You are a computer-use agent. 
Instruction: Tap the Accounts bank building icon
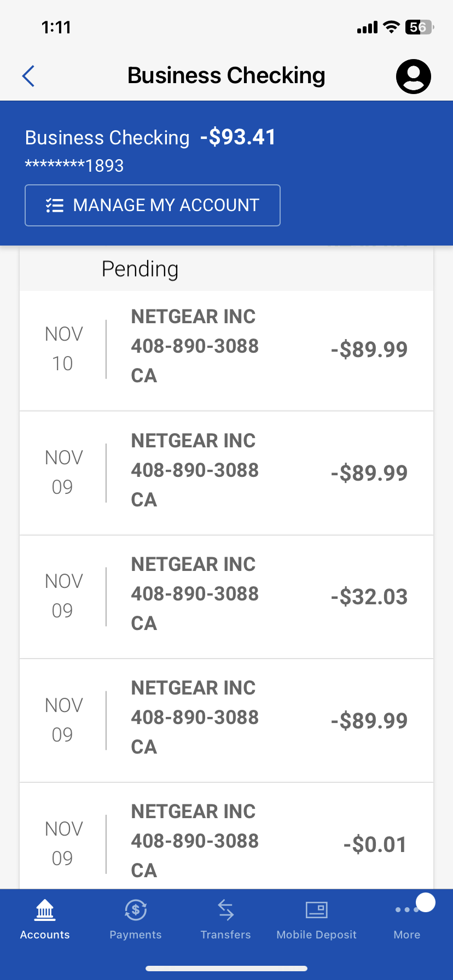tap(45, 910)
